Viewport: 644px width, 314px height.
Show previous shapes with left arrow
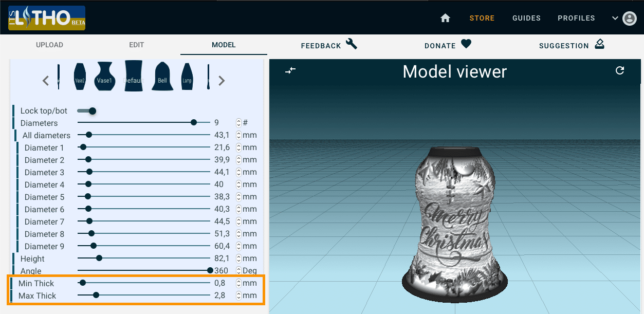[x=46, y=80]
